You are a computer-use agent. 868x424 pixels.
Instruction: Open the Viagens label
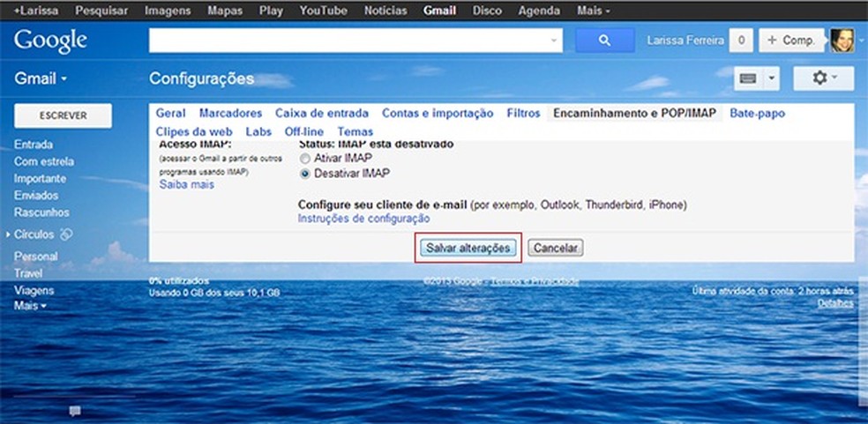(34, 290)
